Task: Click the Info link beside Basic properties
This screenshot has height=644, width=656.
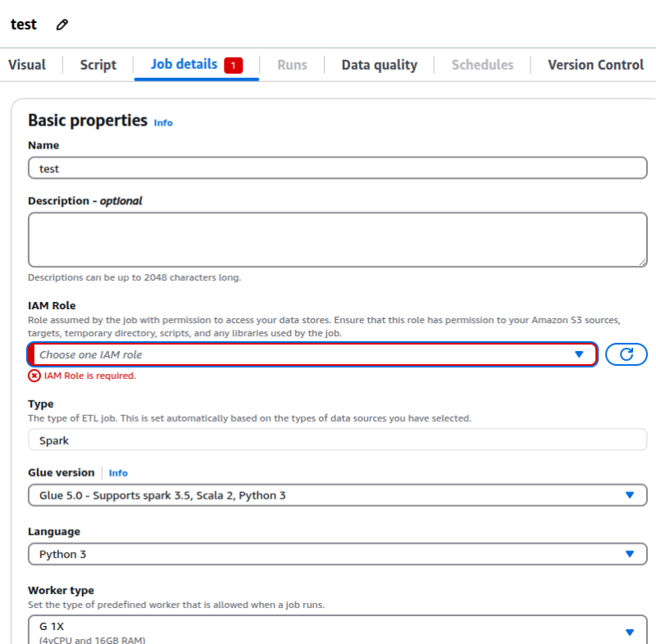Action: 163,123
